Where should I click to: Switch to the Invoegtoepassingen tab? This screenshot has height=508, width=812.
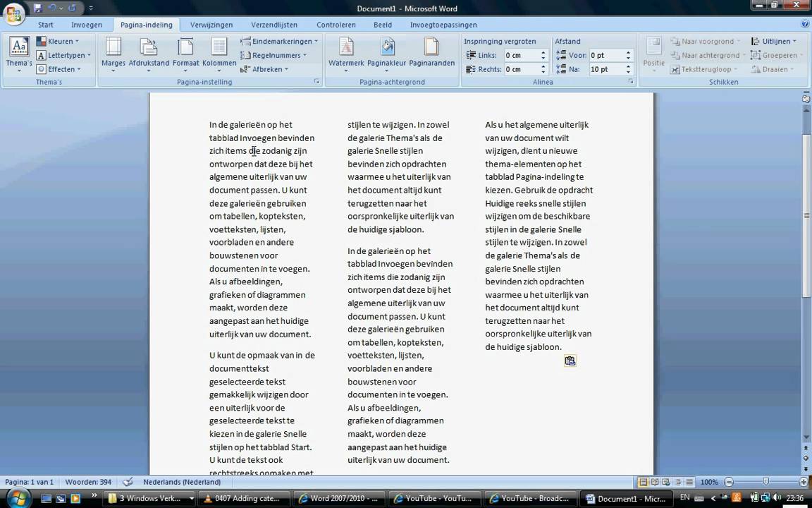pyautogui.click(x=443, y=25)
